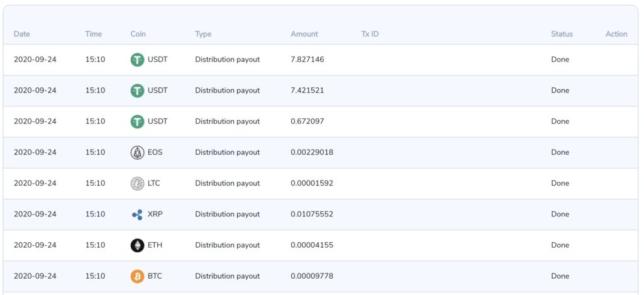Click the Done status in the ETH row
The width and height of the screenshot is (644, 295).
pos(560,245)
